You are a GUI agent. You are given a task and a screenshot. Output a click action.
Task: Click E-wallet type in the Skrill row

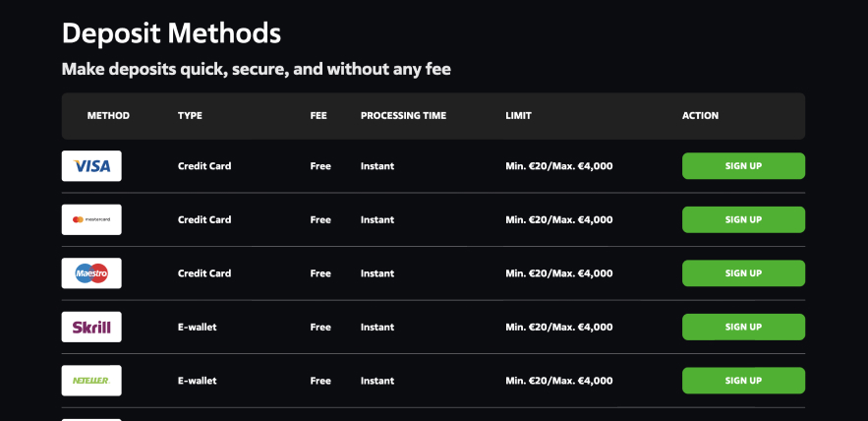[197, 327]
